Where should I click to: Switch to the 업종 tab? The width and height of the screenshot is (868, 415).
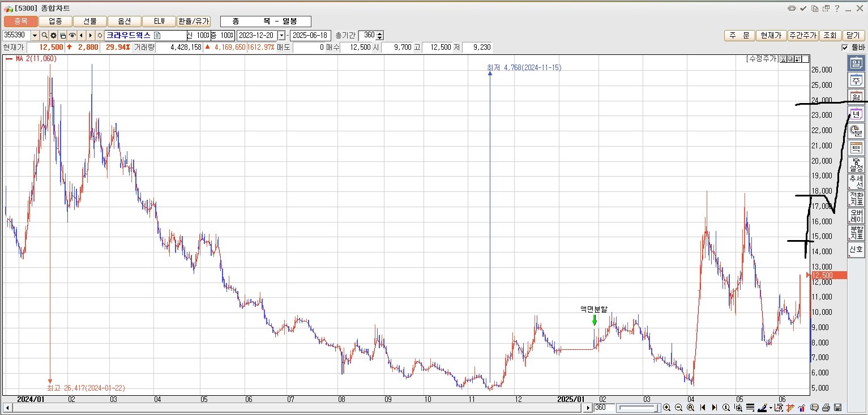55,21
